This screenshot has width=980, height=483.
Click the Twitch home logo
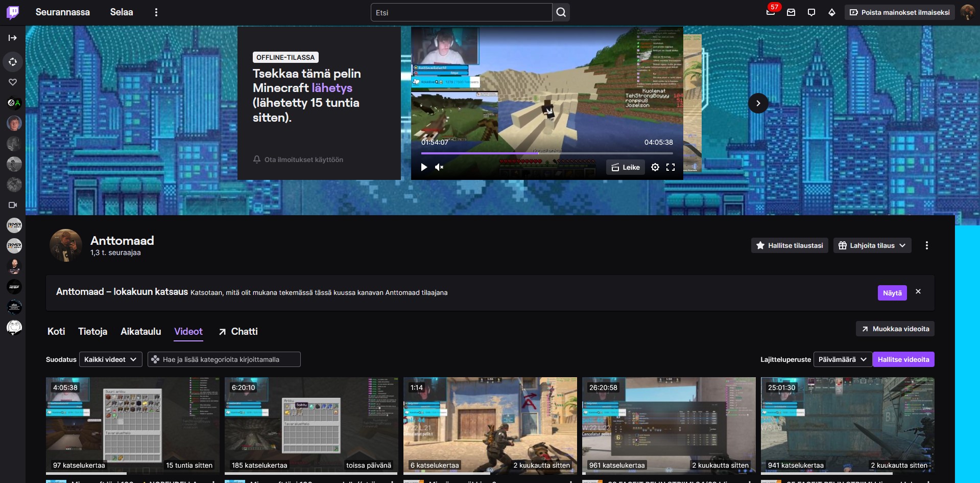point(13,12)
